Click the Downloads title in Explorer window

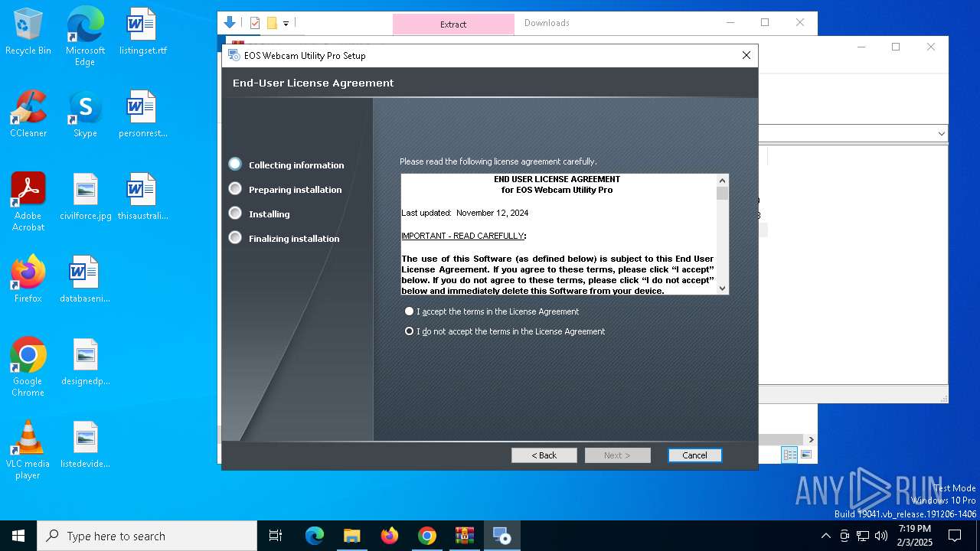click(x=547, y=23)
